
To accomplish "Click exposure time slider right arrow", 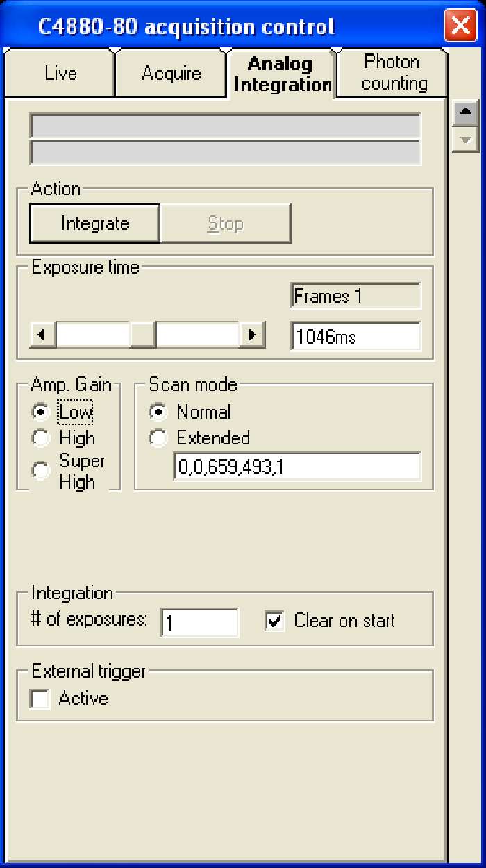I will click(x=252, y=335).
